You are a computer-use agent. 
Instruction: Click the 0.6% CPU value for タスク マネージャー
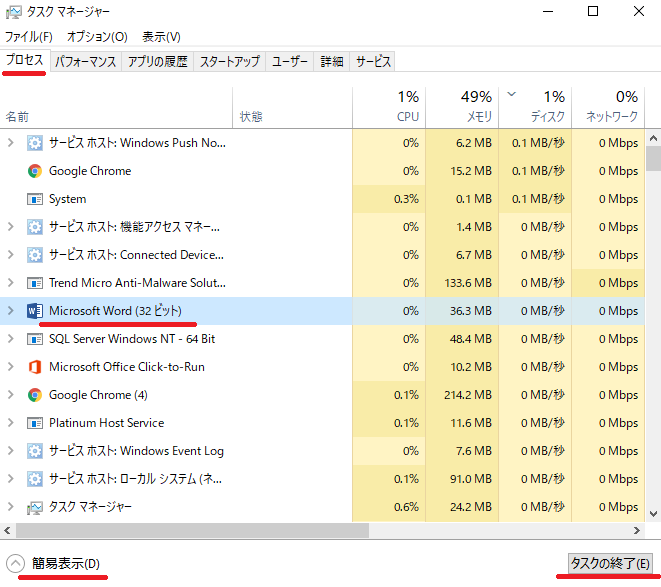(x=406, y=506)
